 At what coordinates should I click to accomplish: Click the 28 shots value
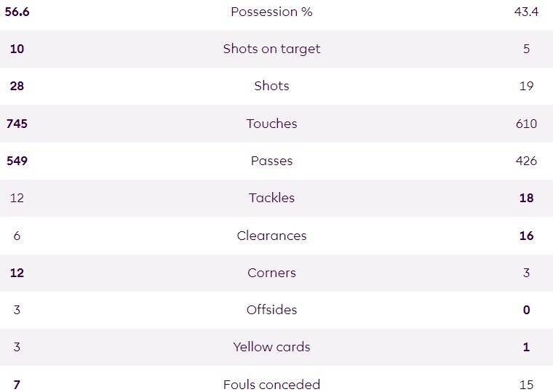pos(17,86)
